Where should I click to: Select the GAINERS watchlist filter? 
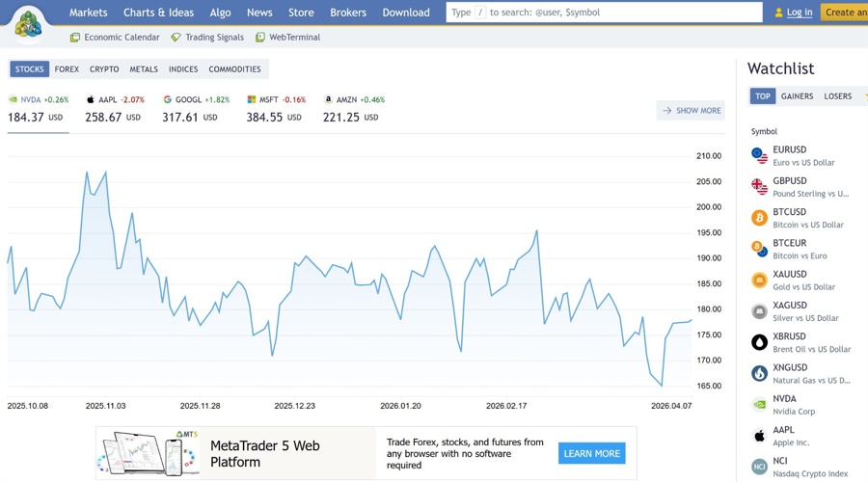[x=797, y=96]
